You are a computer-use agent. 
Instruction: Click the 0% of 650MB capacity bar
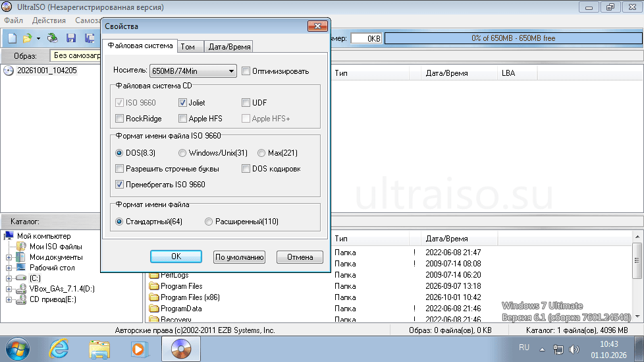click(x=514, y=38)
